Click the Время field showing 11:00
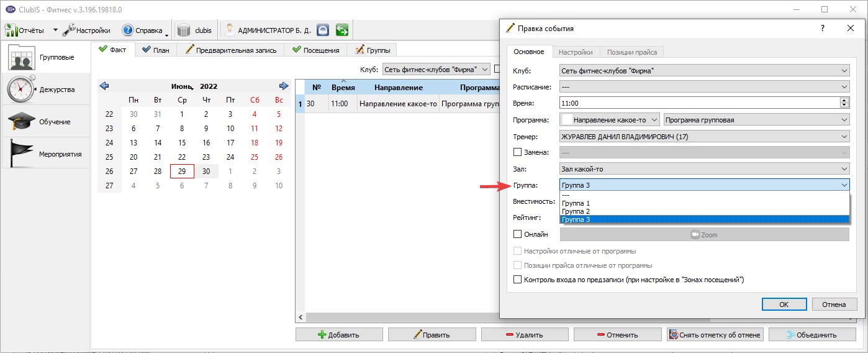Screen dimensions: 868x353 (699, 103)
